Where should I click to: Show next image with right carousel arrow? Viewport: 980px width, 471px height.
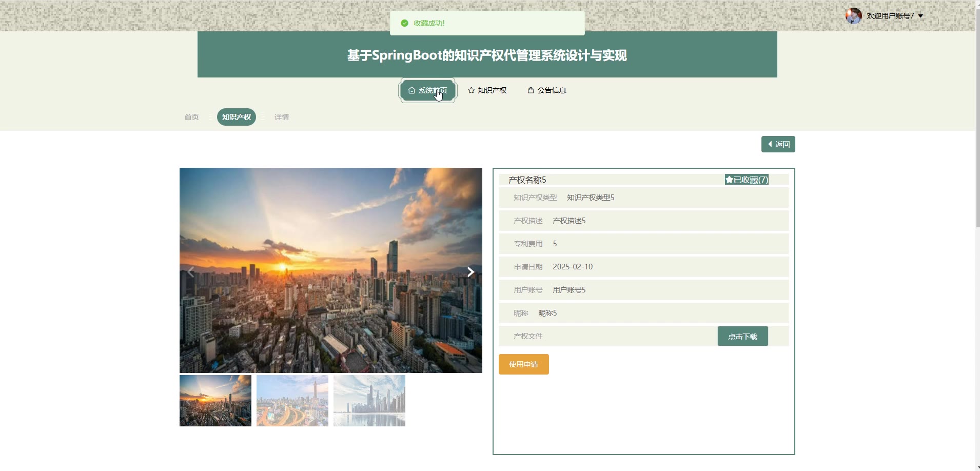(470, 272)
